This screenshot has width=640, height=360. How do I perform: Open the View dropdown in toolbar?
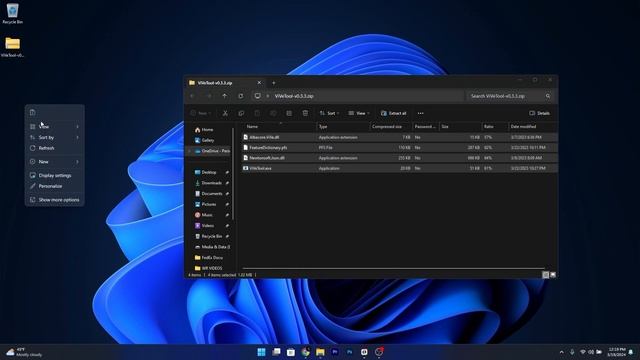[358, 113]
